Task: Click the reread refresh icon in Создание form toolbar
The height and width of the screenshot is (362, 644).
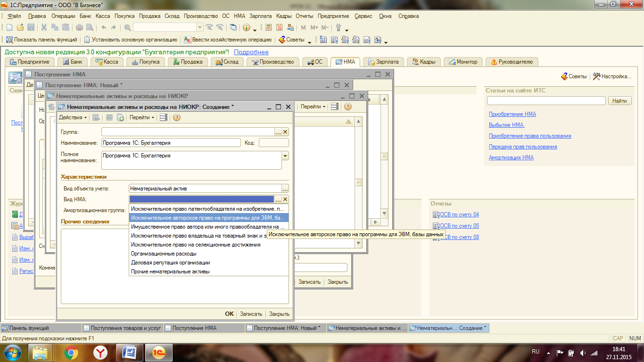Action: coord(109,117)
